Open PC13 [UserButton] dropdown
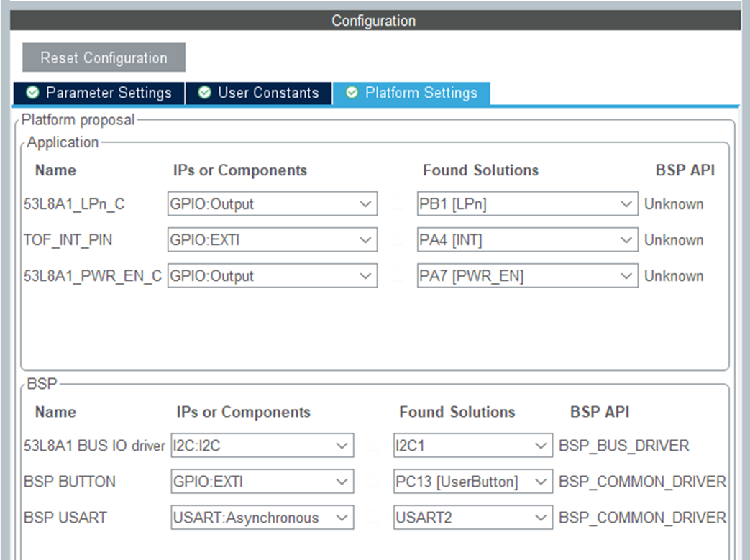This screenshot has width=750, height=560. [x=473, y=481]
